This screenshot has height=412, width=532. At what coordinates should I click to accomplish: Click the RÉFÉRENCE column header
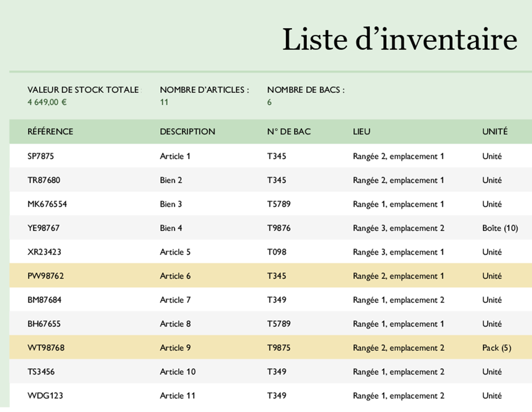[x=50, y=131]
